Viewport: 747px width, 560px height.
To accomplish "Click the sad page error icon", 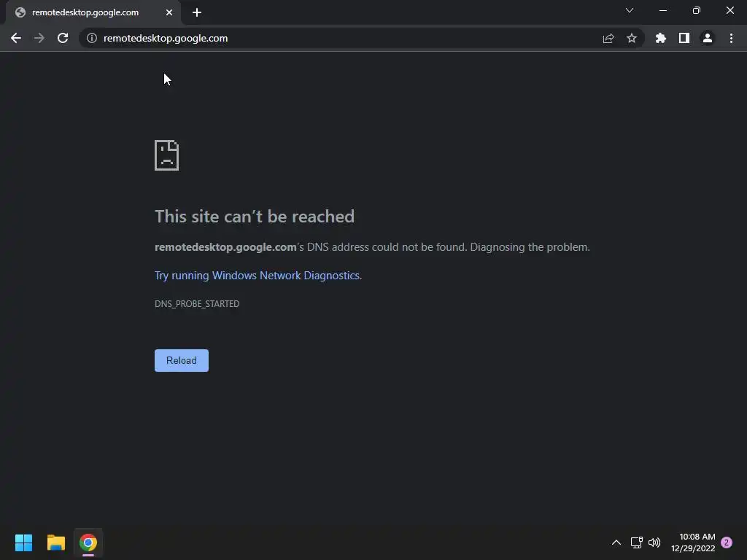I will click(167, 155).
